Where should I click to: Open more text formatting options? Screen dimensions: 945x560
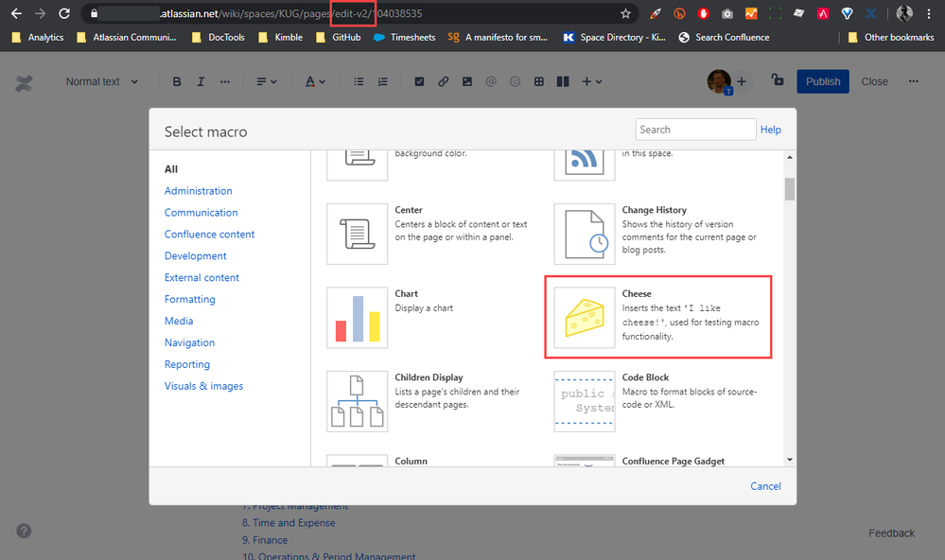225,81
